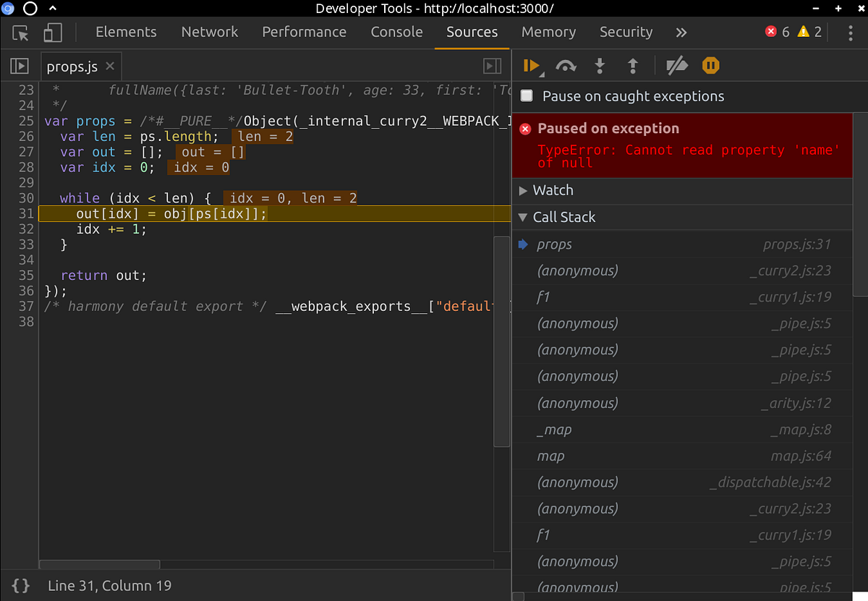This screenshot has height=601, width=868.
Task: Hide the debugger sidebar panel
Action: (x=493, y=67)
